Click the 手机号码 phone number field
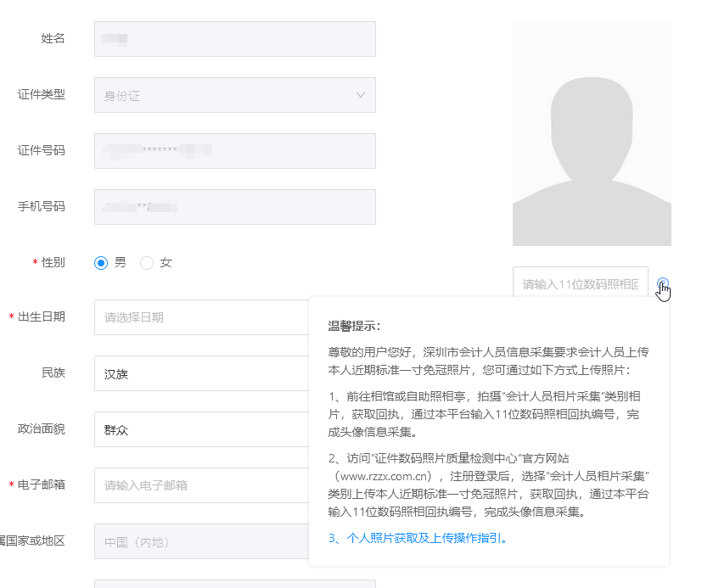The height and width of the screenshot is (588, 702). 234,207
